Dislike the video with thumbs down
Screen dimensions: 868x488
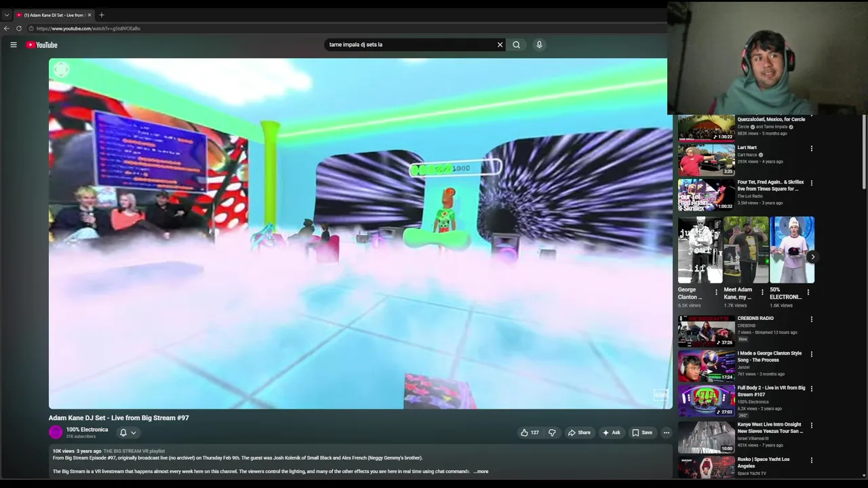(x=552, y=432)
